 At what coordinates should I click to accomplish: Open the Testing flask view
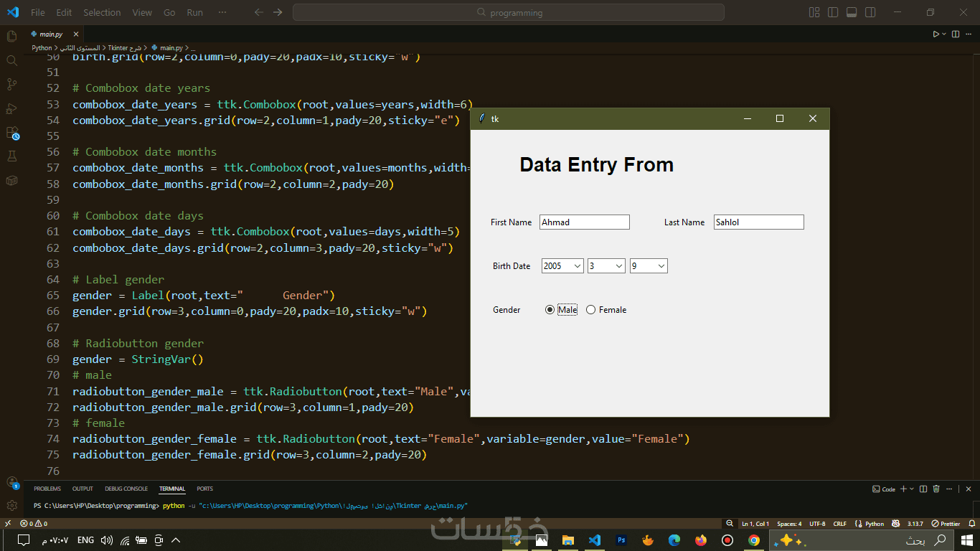coord(11,156)
